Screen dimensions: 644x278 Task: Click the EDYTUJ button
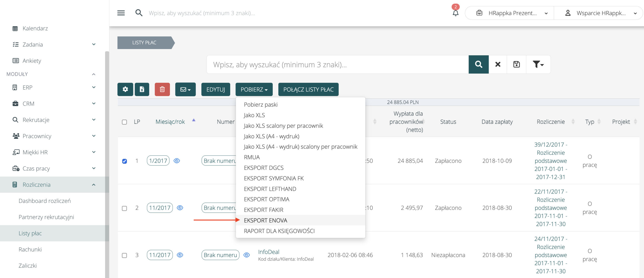[216, 89]
